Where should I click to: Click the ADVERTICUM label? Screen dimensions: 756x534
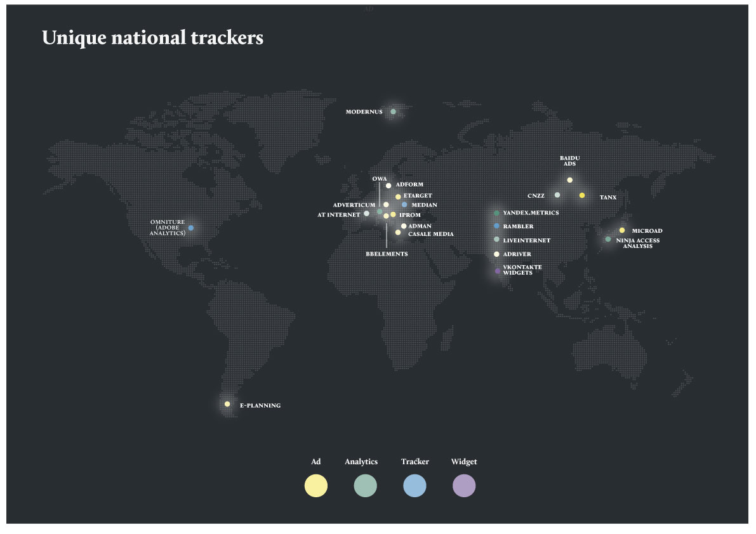[354, 205]
